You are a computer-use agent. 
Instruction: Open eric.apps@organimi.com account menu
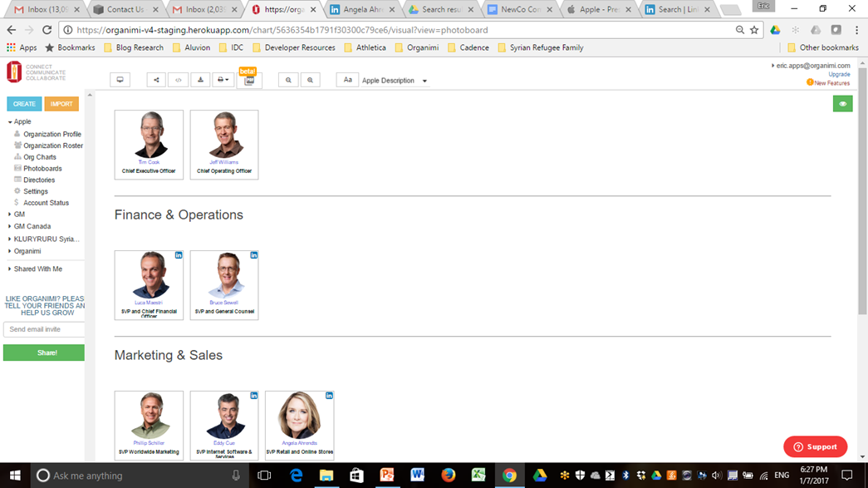click(x=811, y=66)
